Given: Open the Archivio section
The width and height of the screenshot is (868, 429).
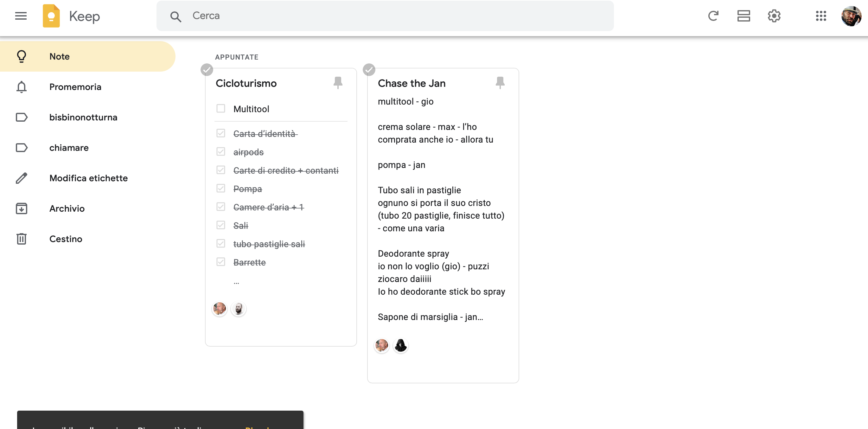Looking at the screenshot, I should pos(67,208).
